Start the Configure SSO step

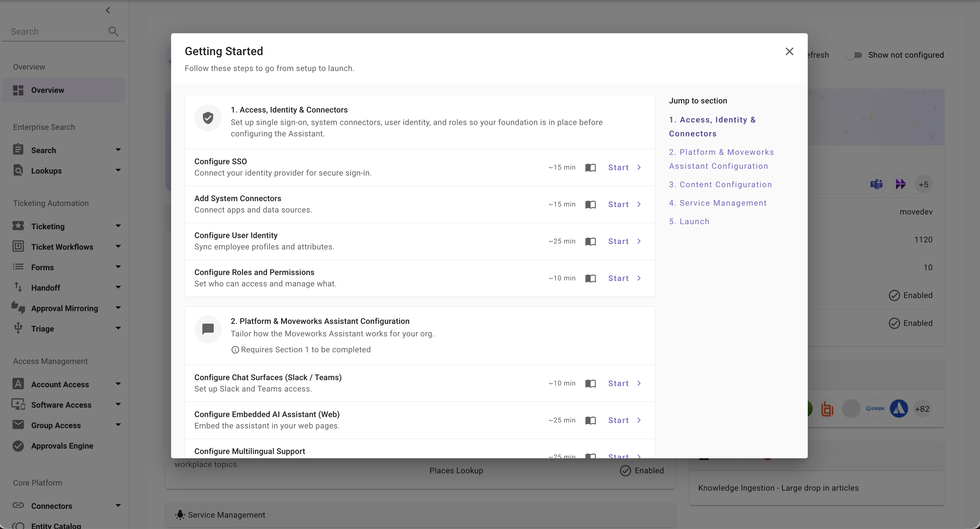pyautogui.click(x=625, y=167)
